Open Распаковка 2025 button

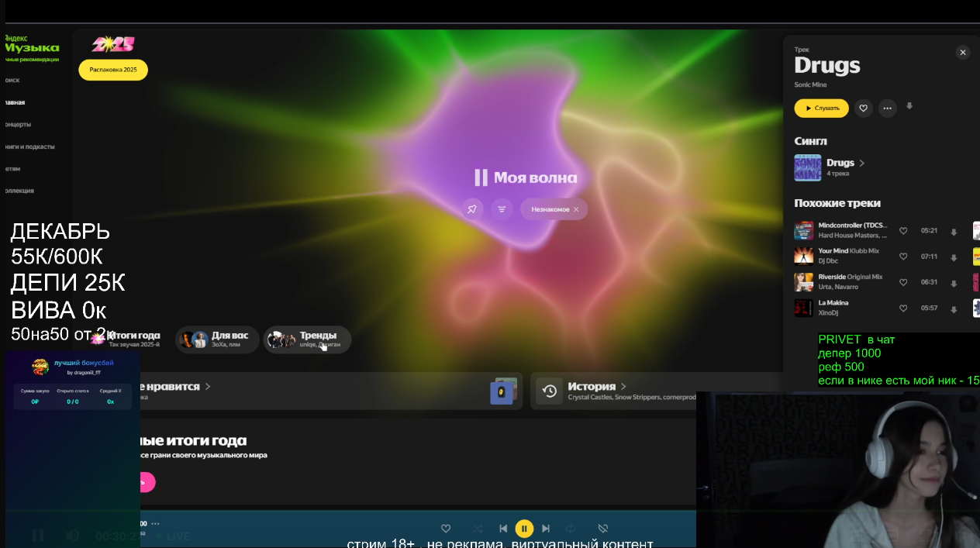(113, 70)
